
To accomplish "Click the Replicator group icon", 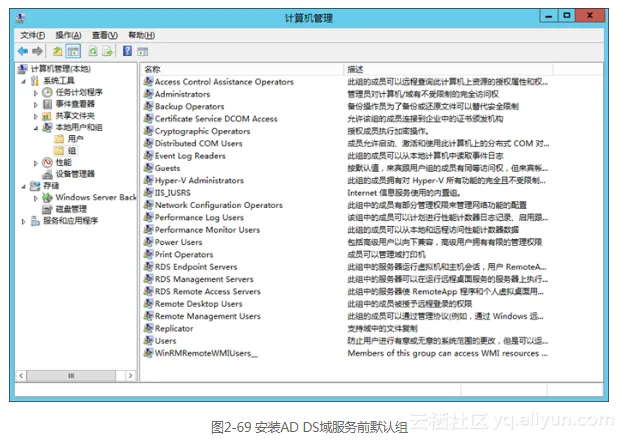I will pyautogui.click(x=148, y=328).
